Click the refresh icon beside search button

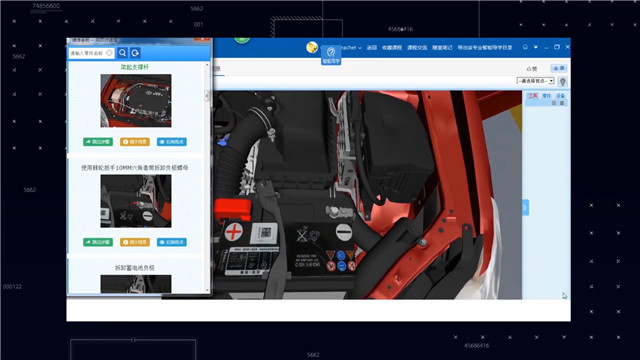(135, 53)
